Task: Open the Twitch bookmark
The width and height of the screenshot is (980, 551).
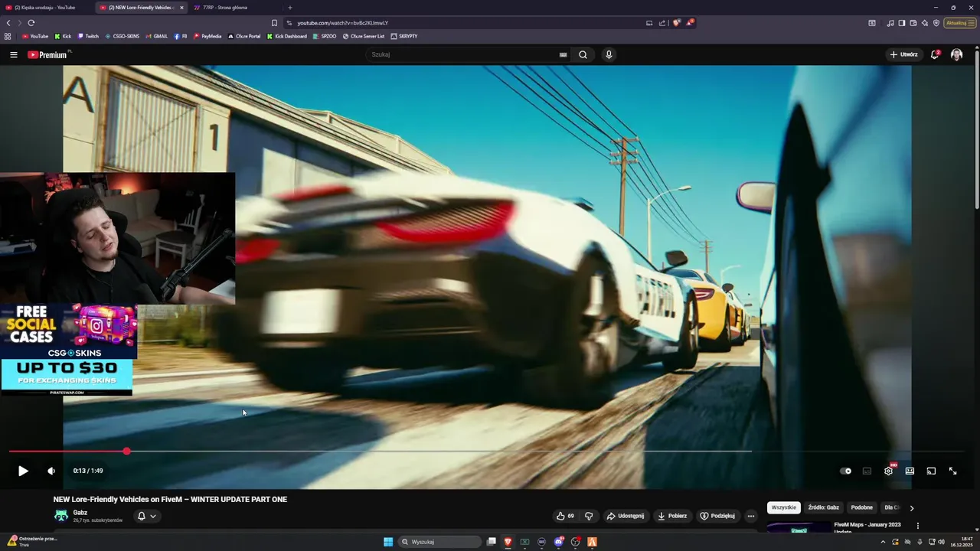Action: click(x=88, y=36)
